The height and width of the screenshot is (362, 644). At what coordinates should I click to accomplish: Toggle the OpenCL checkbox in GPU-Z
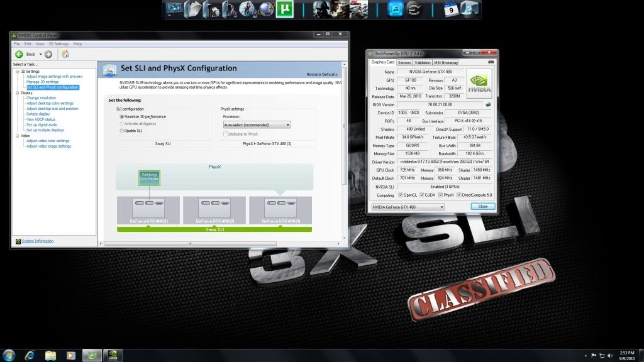tap(401, 195)
